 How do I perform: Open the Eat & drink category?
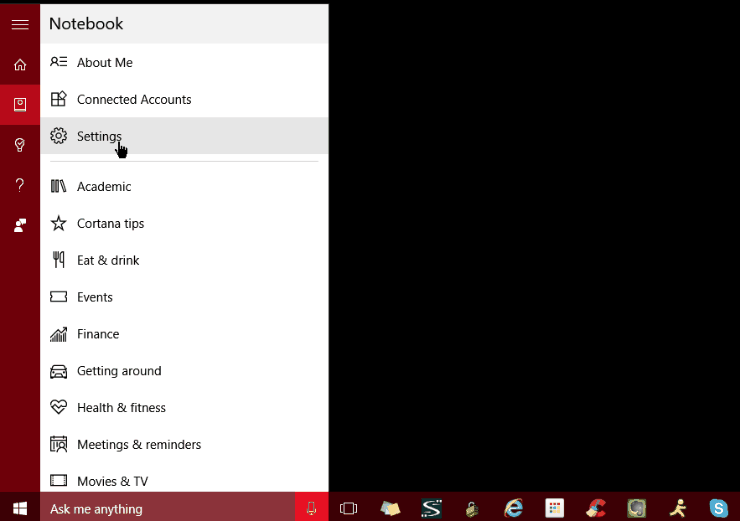[184, 260]
